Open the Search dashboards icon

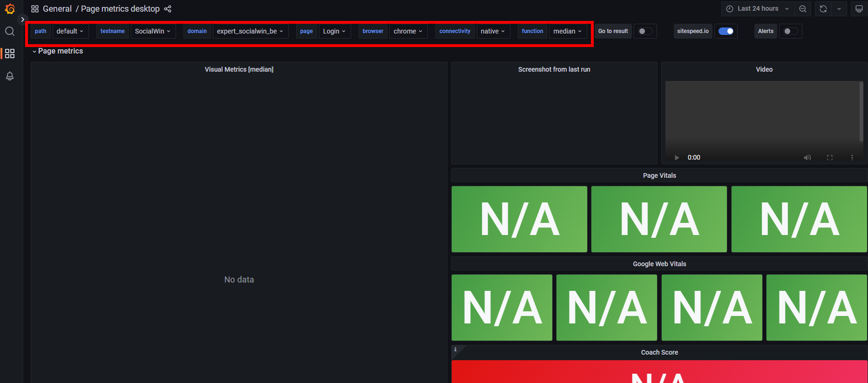tap(10, 31)
